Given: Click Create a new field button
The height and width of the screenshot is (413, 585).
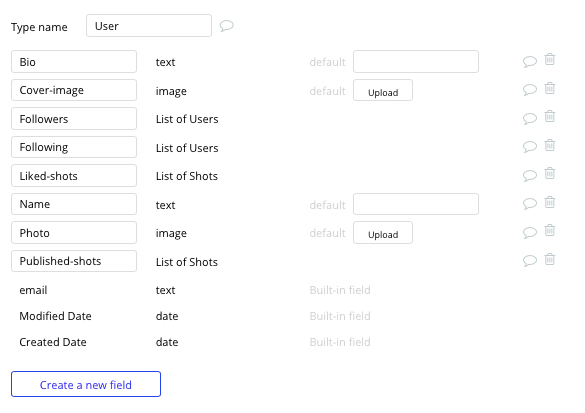Looking at the screenshot, I should coord(86,384).
